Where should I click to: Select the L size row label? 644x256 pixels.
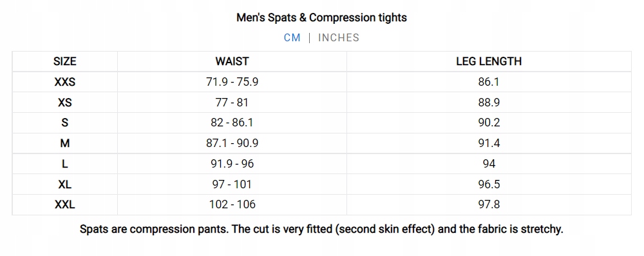pos(65,164)
